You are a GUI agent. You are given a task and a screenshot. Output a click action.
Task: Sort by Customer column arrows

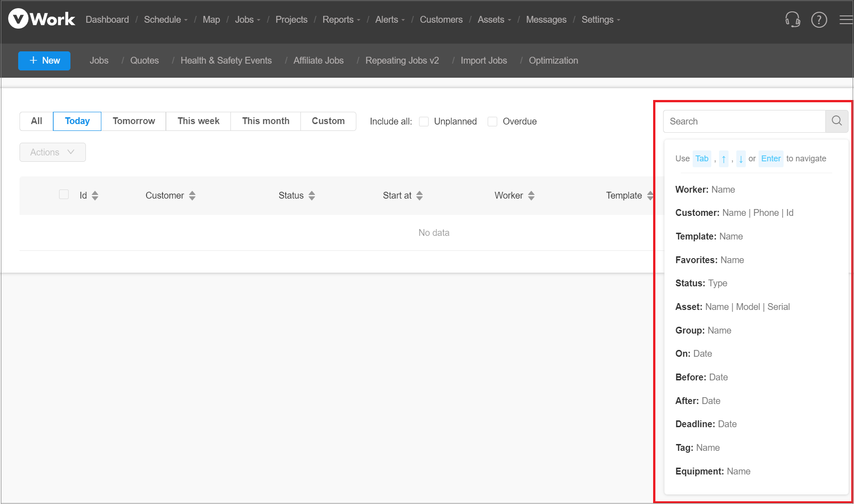tap(192, 195)
